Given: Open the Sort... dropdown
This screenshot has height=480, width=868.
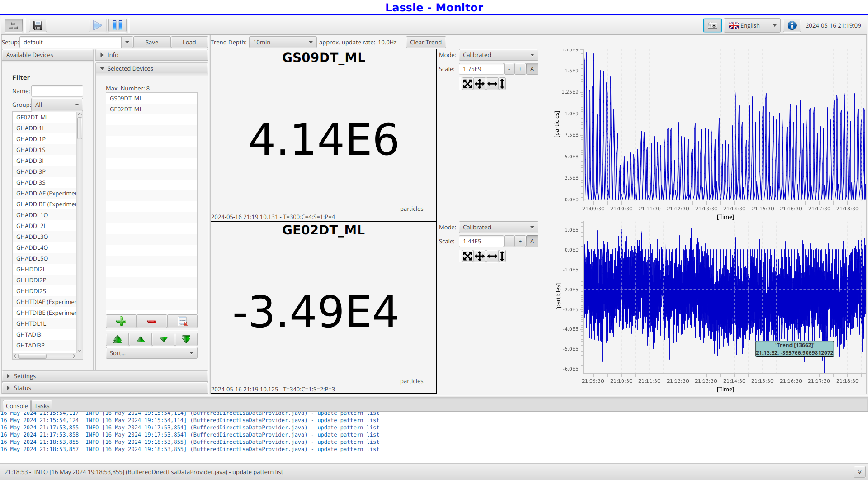Looking at the screenshot, I should 151,353.
